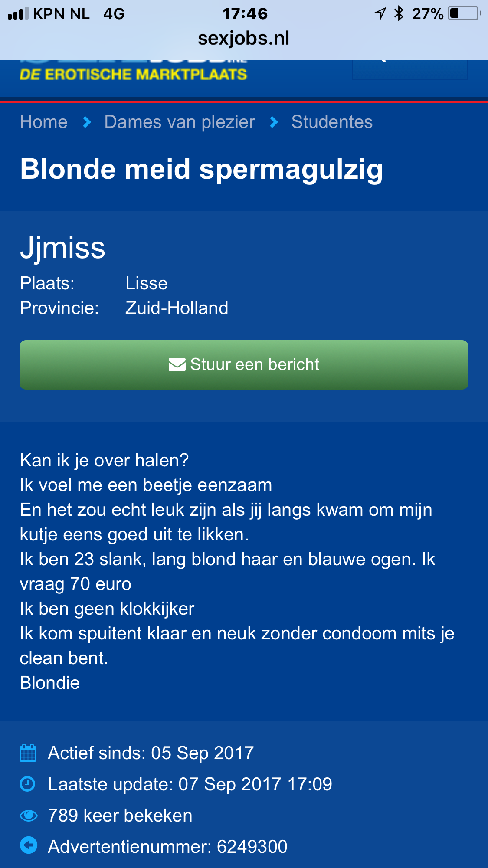
Task: Click the calendar icon beside Actief sinds
Action: [x=28, y=753]
